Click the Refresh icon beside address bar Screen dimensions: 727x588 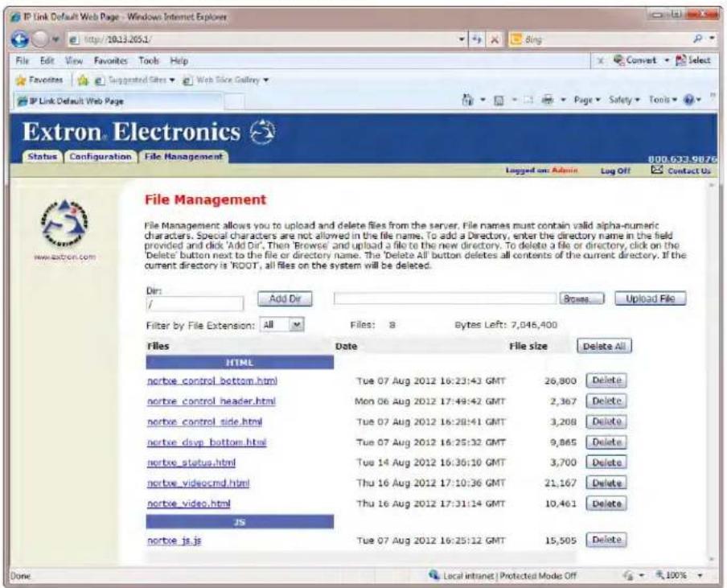click(477, 39)
